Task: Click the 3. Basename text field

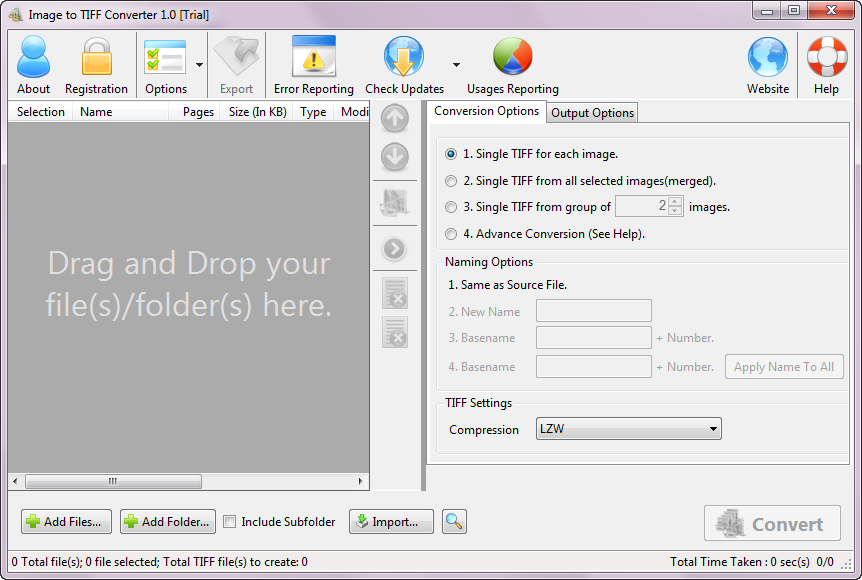Action: click(594, 338)
